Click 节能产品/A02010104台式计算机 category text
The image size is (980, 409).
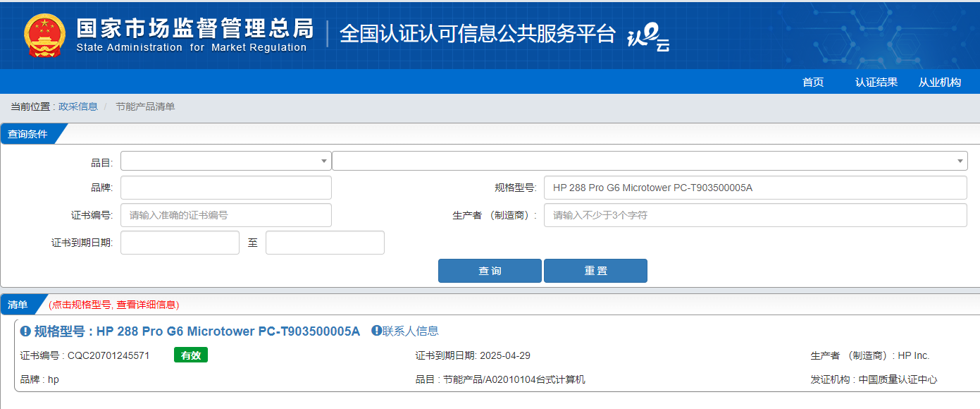coord(514,379)
